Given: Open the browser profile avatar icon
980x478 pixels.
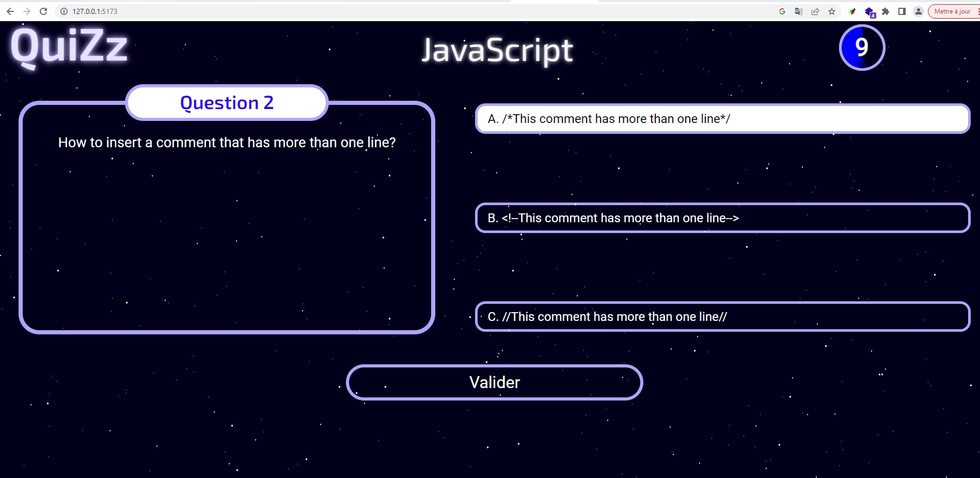Looking at the screenshot, I should click(x=918, y=10).
